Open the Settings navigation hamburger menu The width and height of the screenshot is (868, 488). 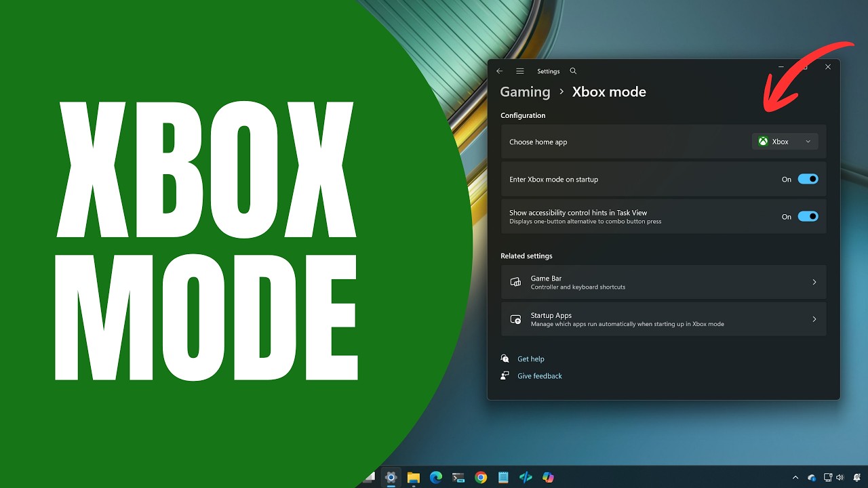click(x=520, y=70)
